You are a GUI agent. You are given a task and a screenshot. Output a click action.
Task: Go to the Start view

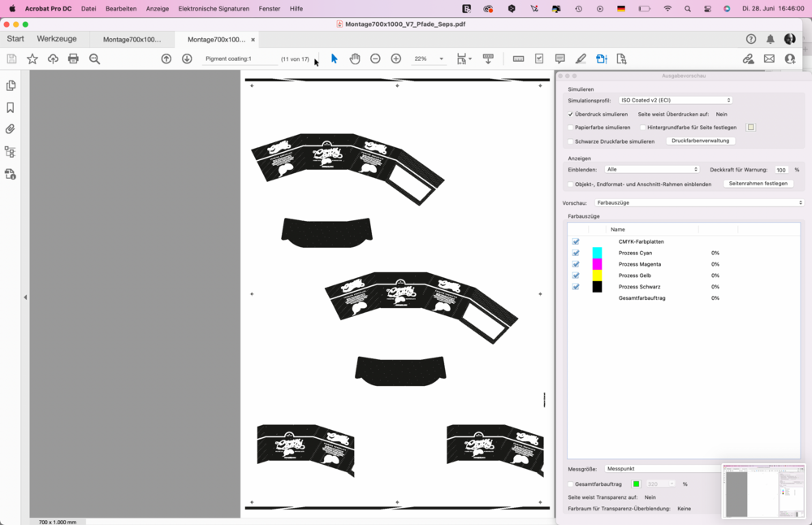[x=15, y=39]
